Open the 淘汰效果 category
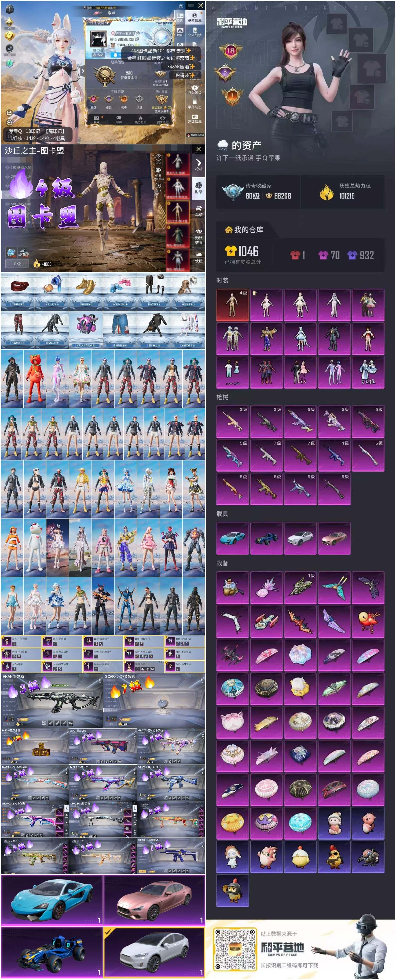The height and width of the screenshot is (980, 396). pyautogui.click(x=199, y=236)
